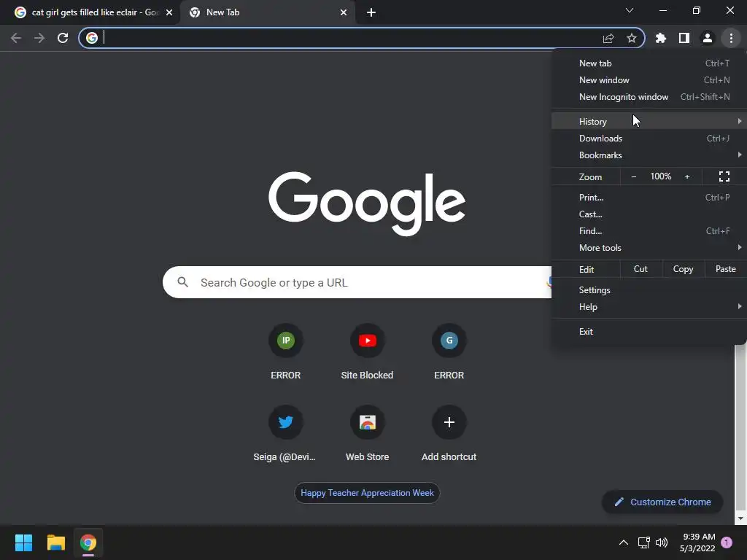Show hidden tray icons chevron
Image resolution: width=747 pixels, height=560 pixels.
[x=623, y=542]
